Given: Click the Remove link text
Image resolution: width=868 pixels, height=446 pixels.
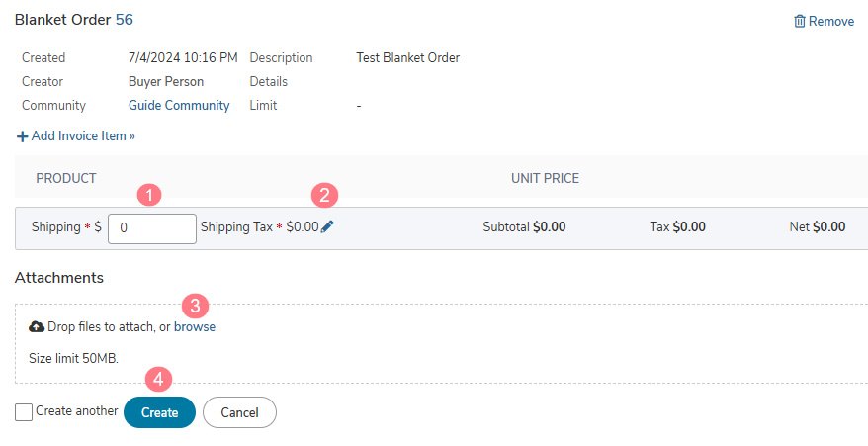Looking at the screenshot, I should [x=831, y=22].
